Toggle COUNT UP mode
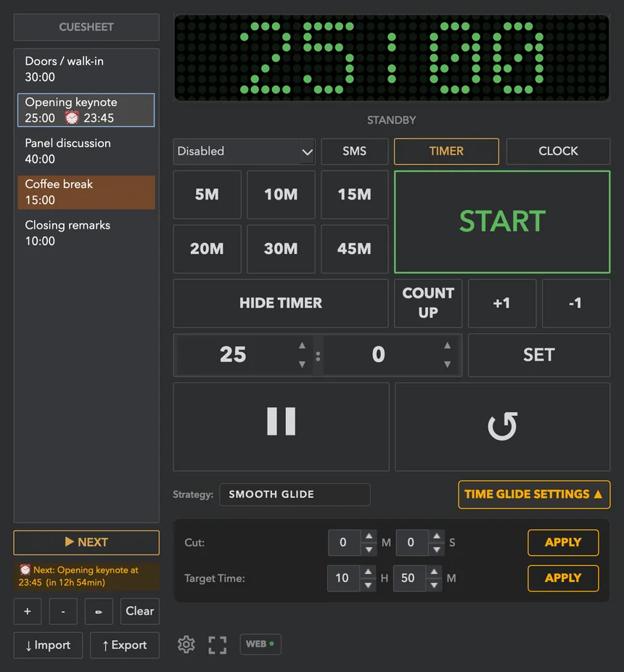 coord(428,303)
